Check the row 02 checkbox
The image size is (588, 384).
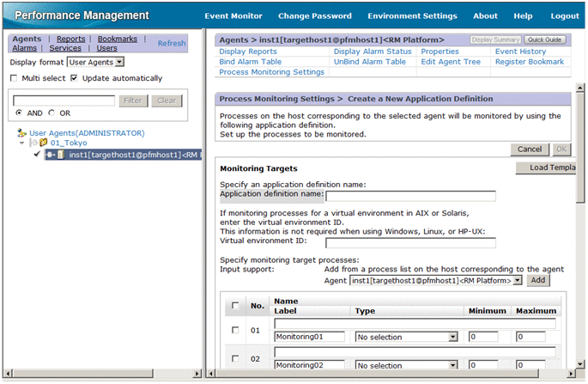pyautogui.click(x=235, y=358)
